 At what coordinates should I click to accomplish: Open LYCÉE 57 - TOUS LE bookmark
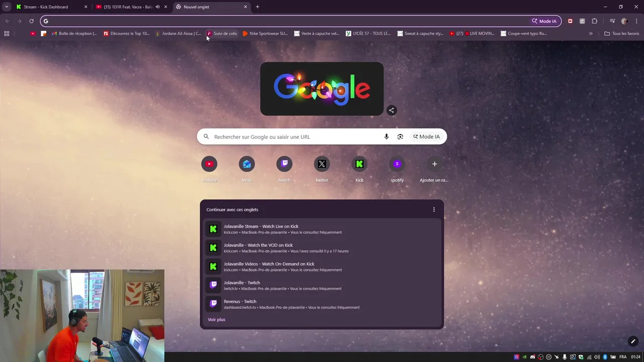tap(368, 34)
